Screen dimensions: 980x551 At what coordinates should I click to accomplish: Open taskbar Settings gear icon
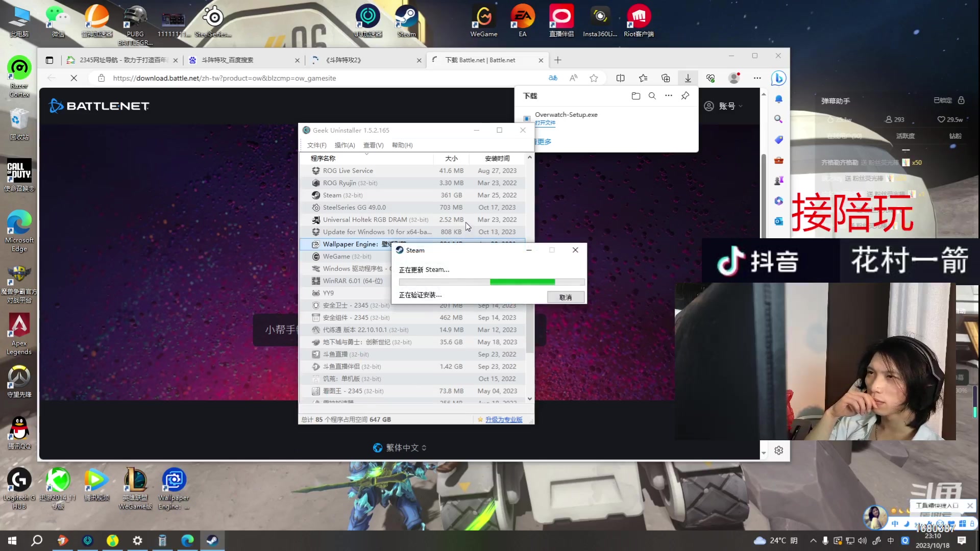pyautogui.click(x=137, y=541)
